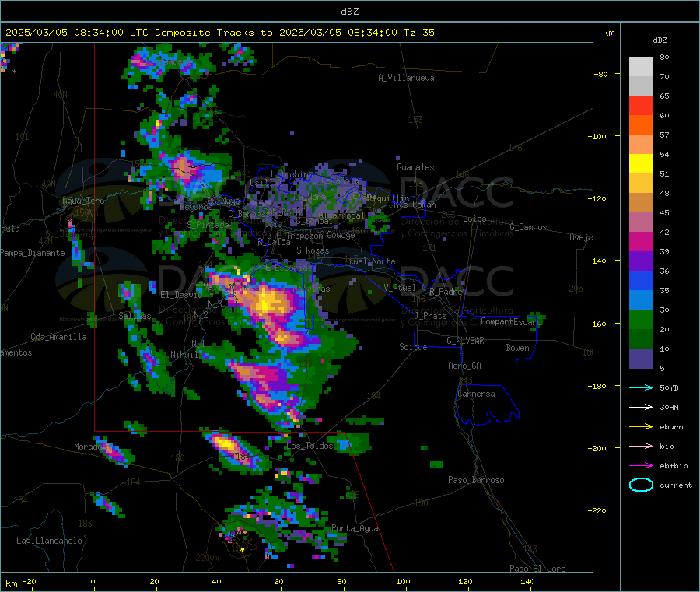Click the Guadales map label
The height and width of the screenshot is (592, 700).
click(415, 167)
